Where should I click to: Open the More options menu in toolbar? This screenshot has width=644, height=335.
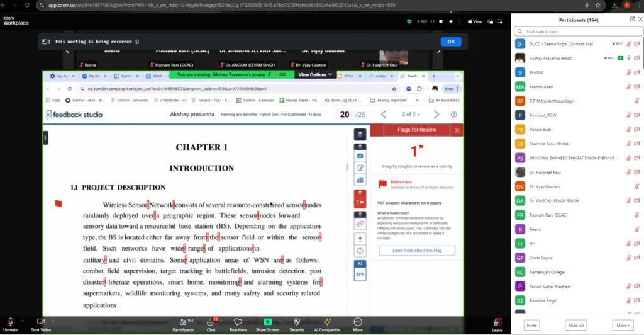[358, 322]
